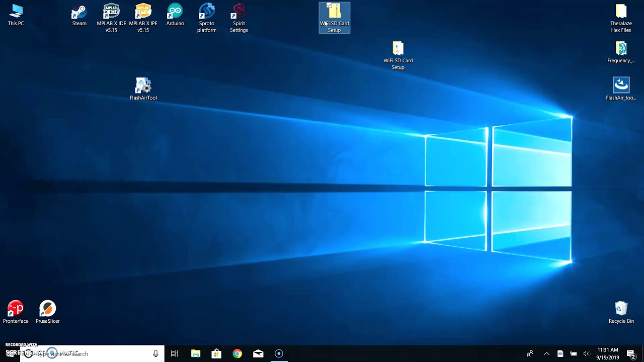Screen dimensions: 644x362
Task: Click the battery icon in the system tray
Action: point(573,353)
